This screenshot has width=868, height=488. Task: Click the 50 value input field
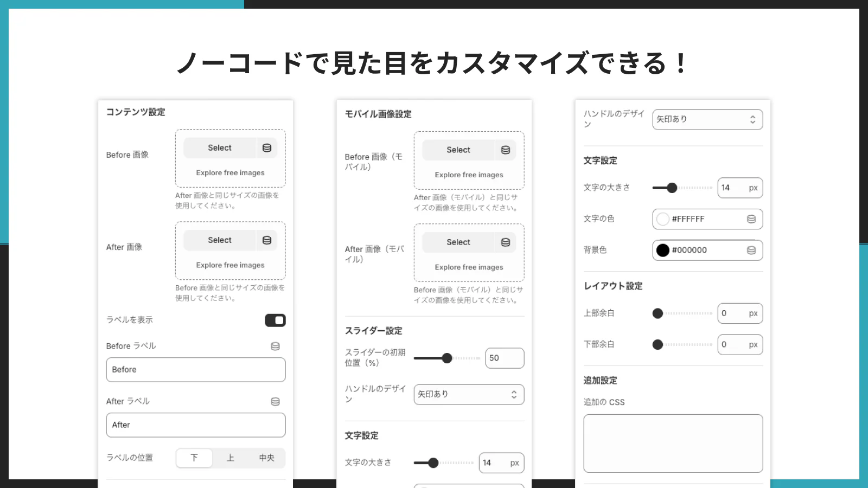pyautogui.click(x=504, y=358)
